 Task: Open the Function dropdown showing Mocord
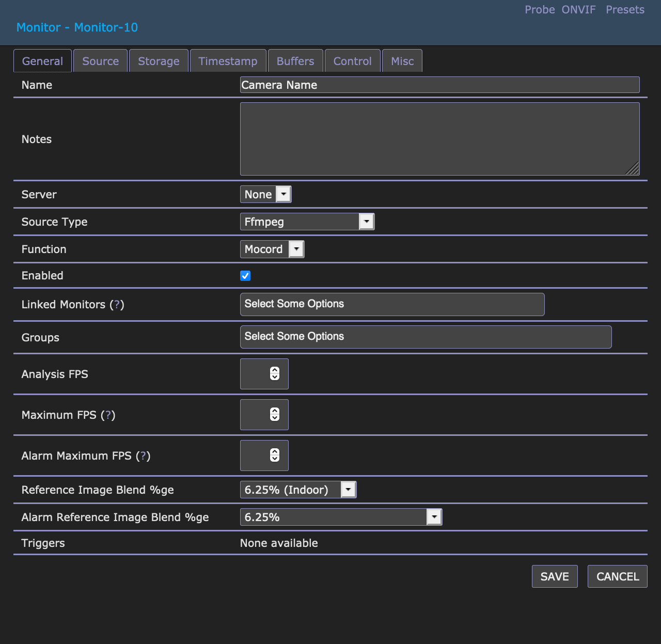coord(296,249)
